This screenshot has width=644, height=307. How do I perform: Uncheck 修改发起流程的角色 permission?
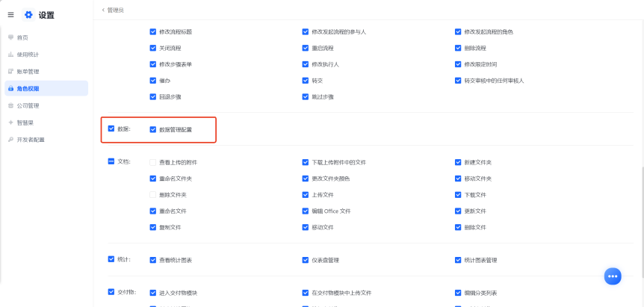pos(458,31)
